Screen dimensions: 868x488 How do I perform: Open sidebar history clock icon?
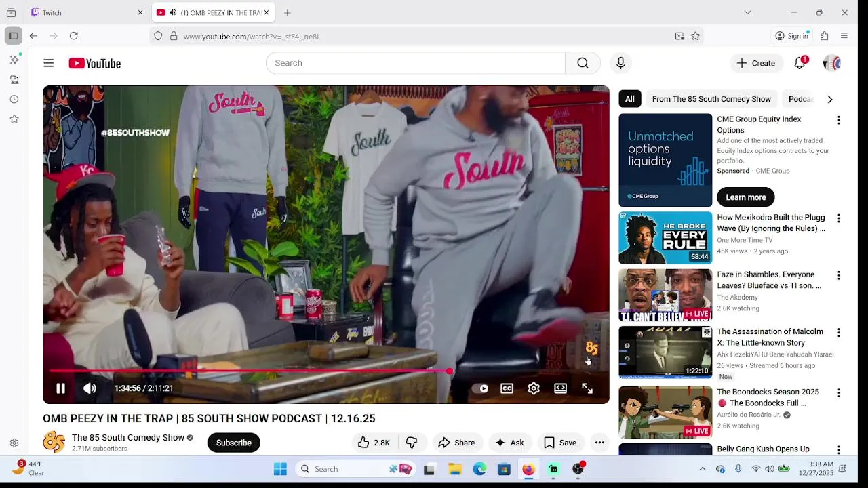[14, 99]
